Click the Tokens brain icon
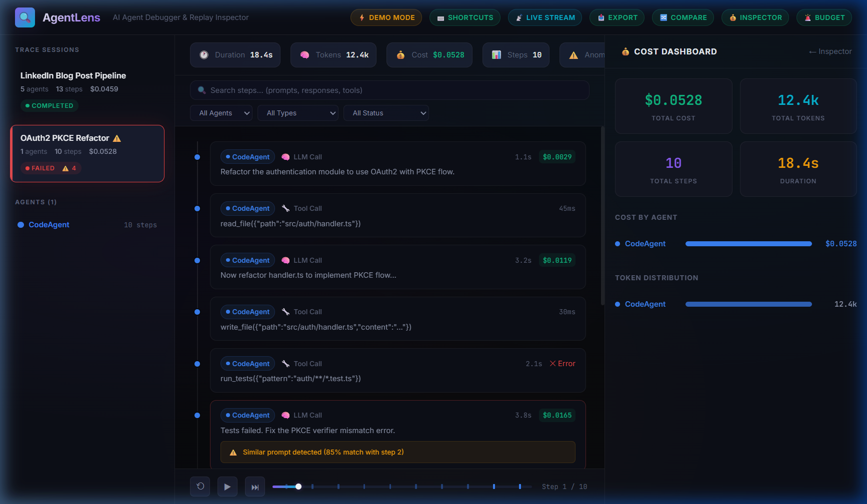Viewport: 867px width, 504px height. (304, 55)
